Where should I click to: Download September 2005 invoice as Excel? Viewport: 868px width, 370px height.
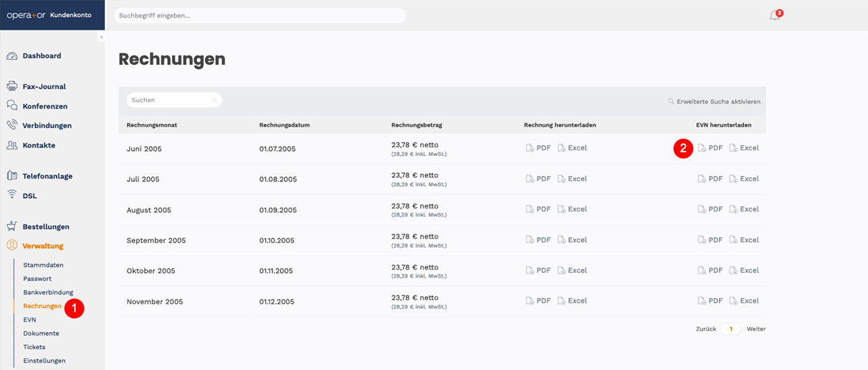tap(572, 240)
